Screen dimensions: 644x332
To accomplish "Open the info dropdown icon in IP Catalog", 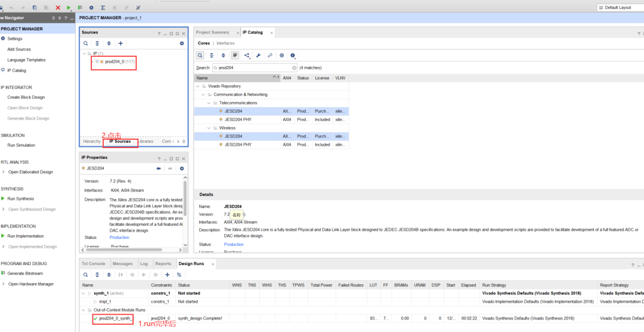I will point(293,55).
